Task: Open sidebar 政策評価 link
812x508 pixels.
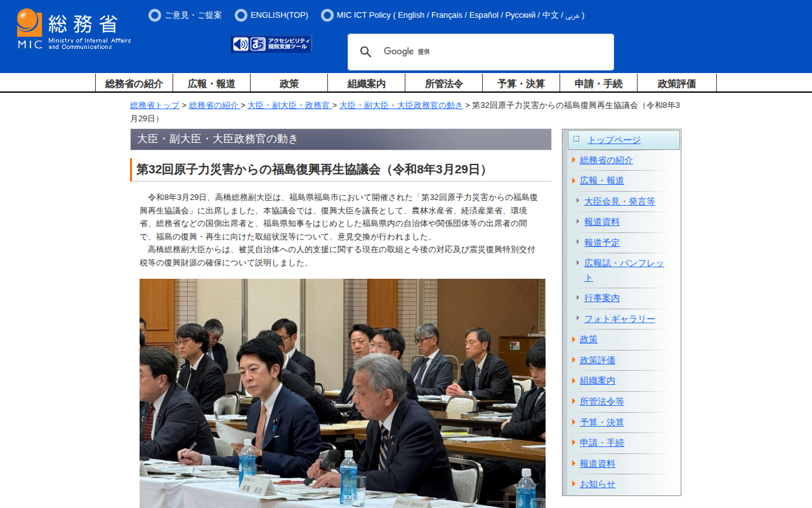Action: coord(598,360)
